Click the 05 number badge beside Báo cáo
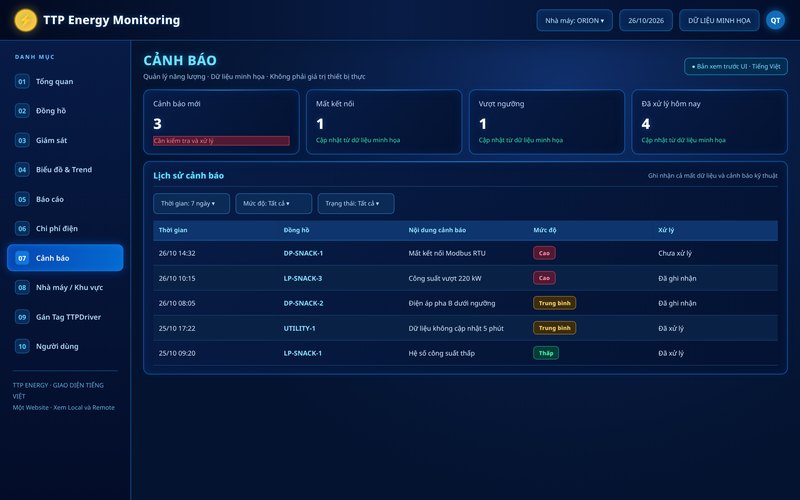 point(22,199)
